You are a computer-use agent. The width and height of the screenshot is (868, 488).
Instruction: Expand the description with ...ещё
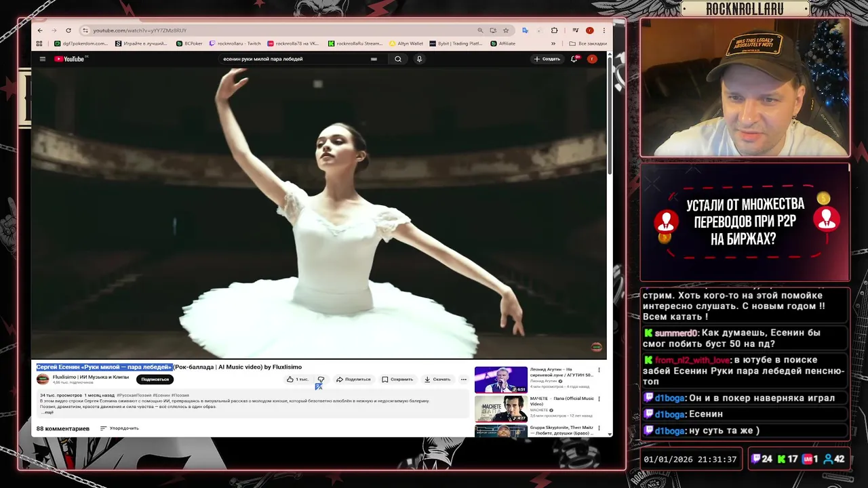coord(47,412)
